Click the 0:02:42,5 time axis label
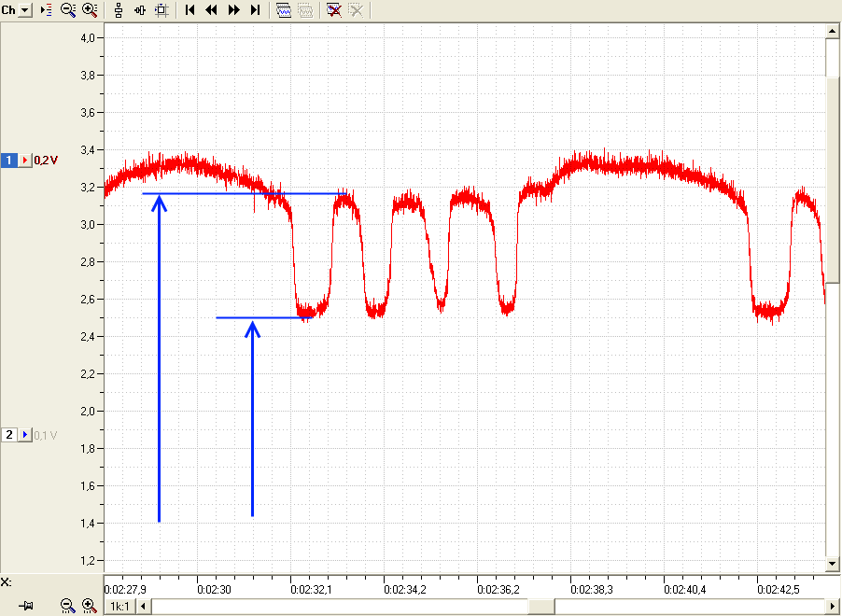 (779, 590)
